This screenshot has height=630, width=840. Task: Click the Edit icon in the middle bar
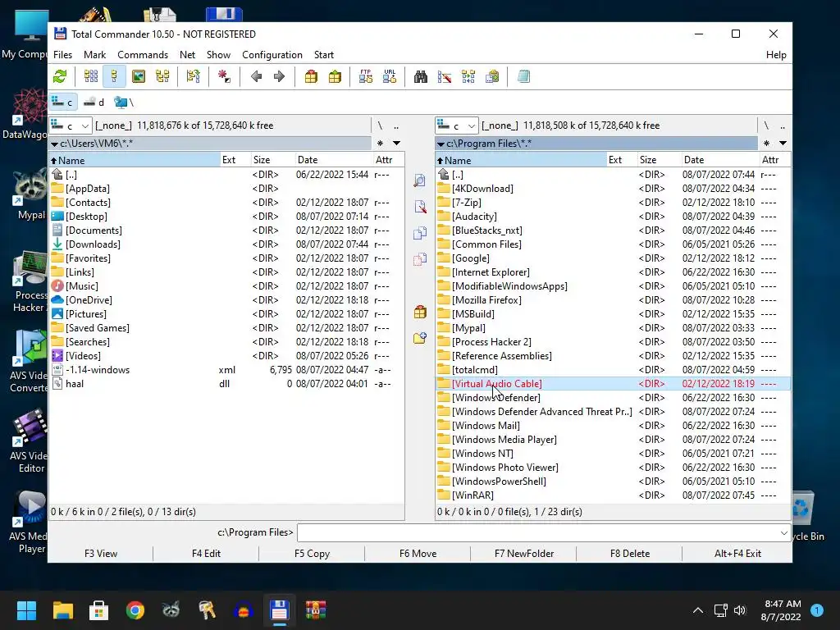pyautogui.click(x=420, y=206)
